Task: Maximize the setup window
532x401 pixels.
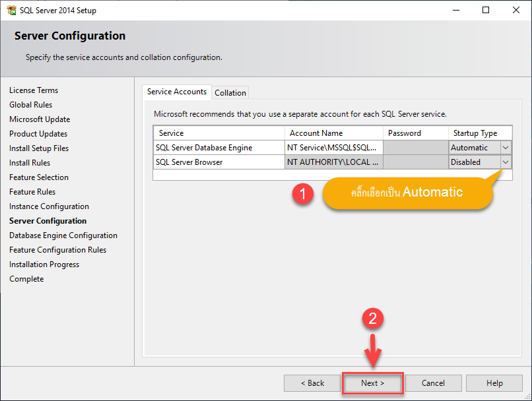Action: pyautogui.click(x=486, y=10)
